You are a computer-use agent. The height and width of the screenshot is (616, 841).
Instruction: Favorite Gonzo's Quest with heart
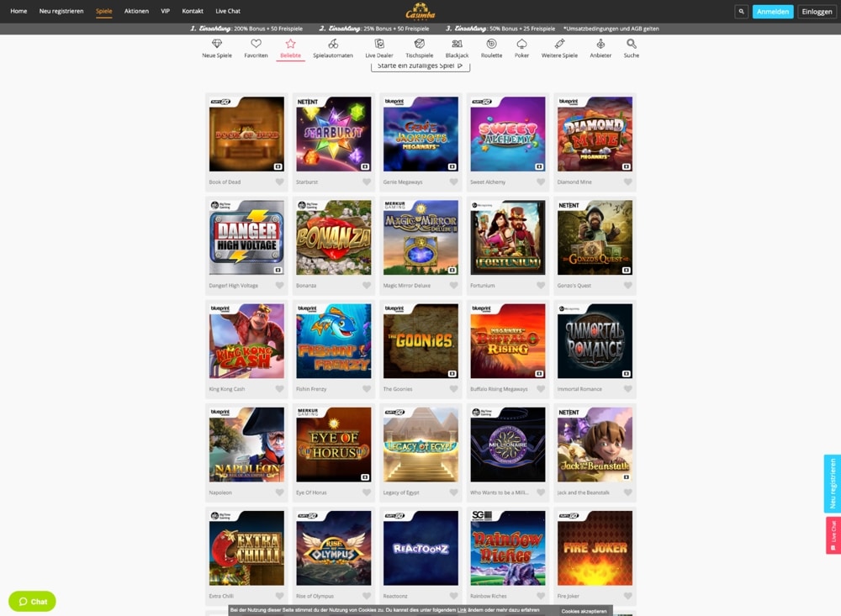click(x=627, y=285)
